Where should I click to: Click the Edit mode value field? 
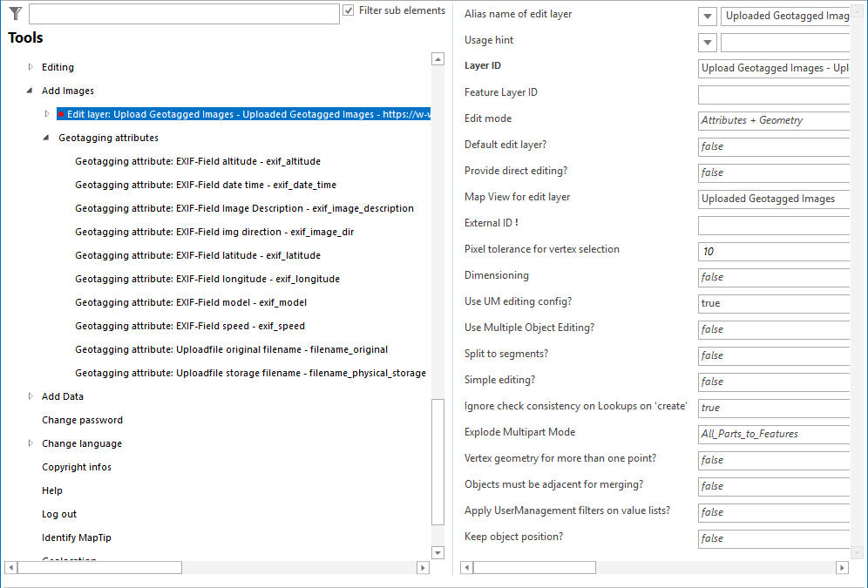[x=774, y=120]
